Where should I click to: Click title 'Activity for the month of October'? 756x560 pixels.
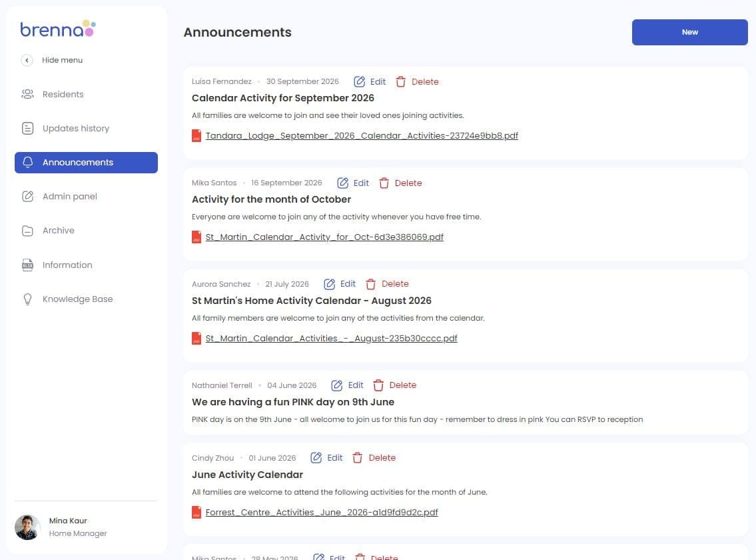[272, 199]
